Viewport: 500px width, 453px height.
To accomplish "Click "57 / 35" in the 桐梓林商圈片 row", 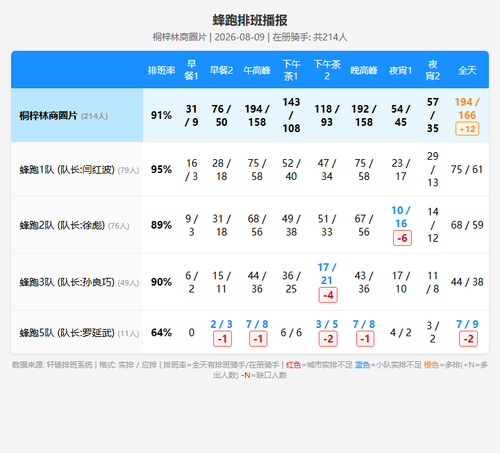I will [x=433, y=115].
